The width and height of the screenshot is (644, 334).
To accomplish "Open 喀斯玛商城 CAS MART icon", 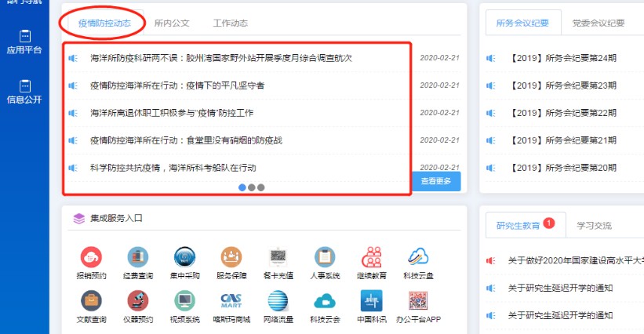I will point(231,302).
